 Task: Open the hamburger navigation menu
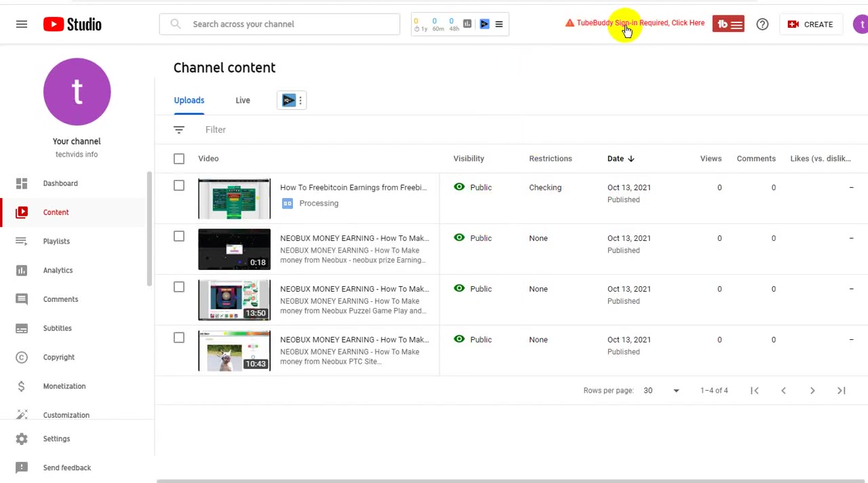(x=22, y=24)
